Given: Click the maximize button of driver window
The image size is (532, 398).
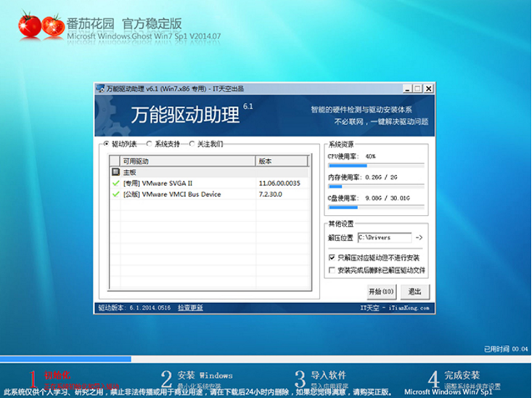Looking at the screenshot, I should coord(417,89).
